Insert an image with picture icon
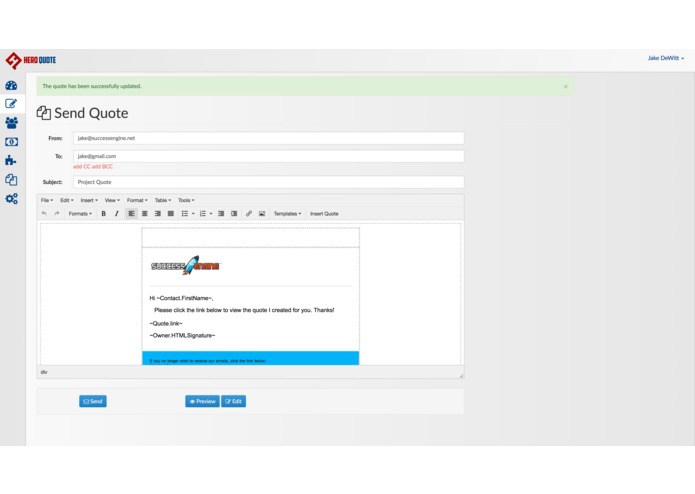The height and width of the screenshot is (494, 695). [x=262, y=214]
